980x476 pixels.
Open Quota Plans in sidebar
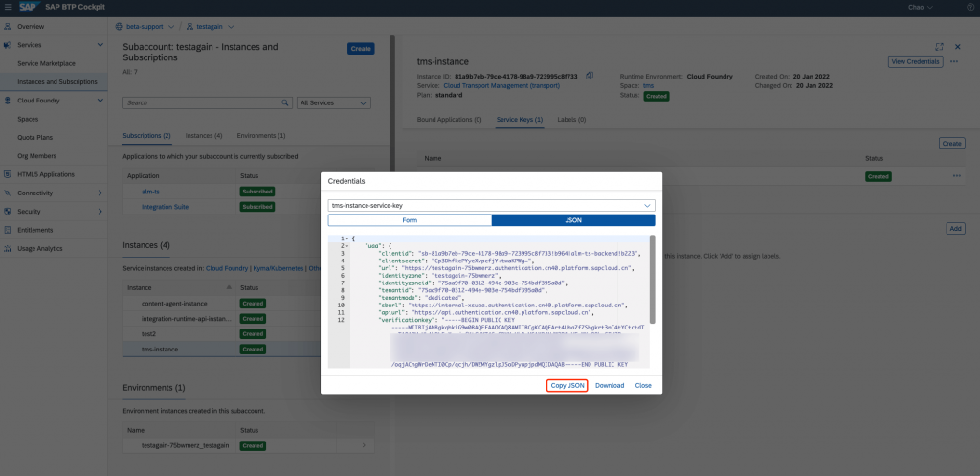35,137
